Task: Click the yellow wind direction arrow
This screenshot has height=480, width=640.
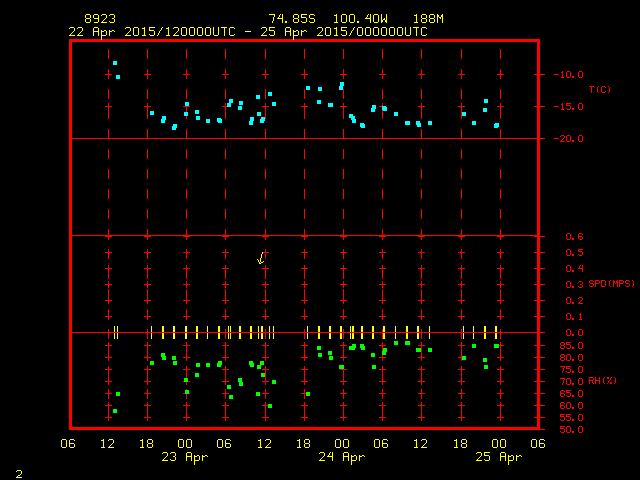Action: 262,258
